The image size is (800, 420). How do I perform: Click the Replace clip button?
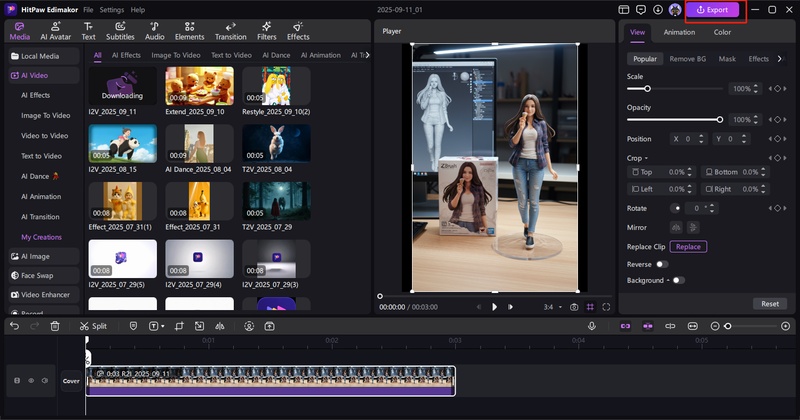click(x=688, y=246)
